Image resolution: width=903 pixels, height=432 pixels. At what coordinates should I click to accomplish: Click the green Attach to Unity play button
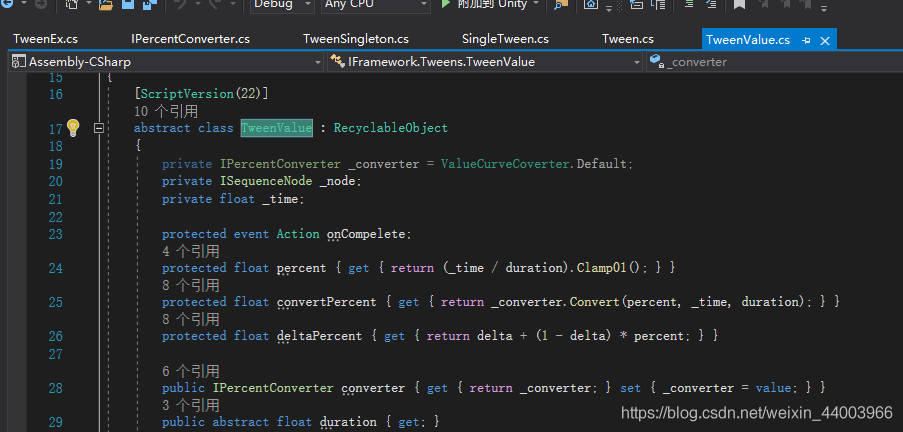point(445,4)
